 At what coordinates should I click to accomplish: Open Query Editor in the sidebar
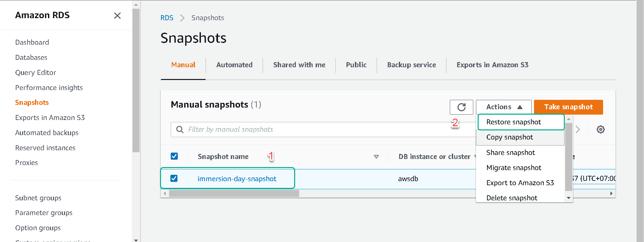[36, 73]
